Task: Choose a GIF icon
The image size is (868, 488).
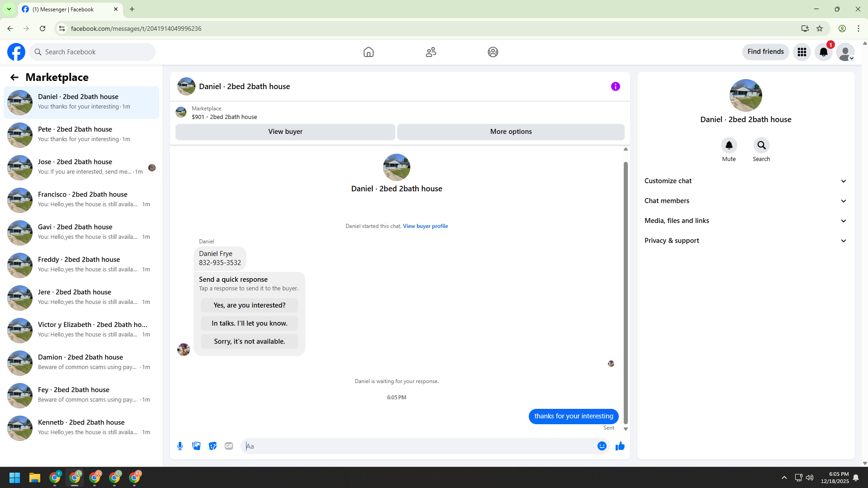Action: pyautogui.click(x=229, y=446)
